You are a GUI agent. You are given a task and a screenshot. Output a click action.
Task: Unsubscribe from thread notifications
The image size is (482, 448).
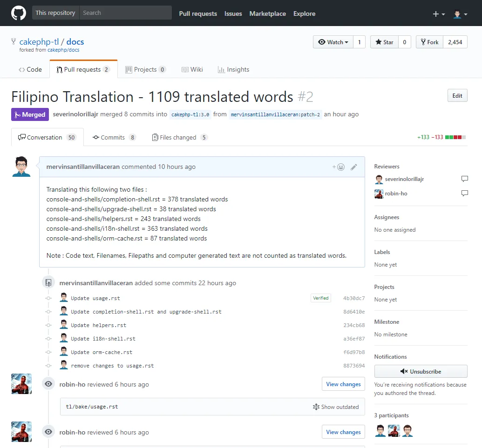click(x=421, y=372)
